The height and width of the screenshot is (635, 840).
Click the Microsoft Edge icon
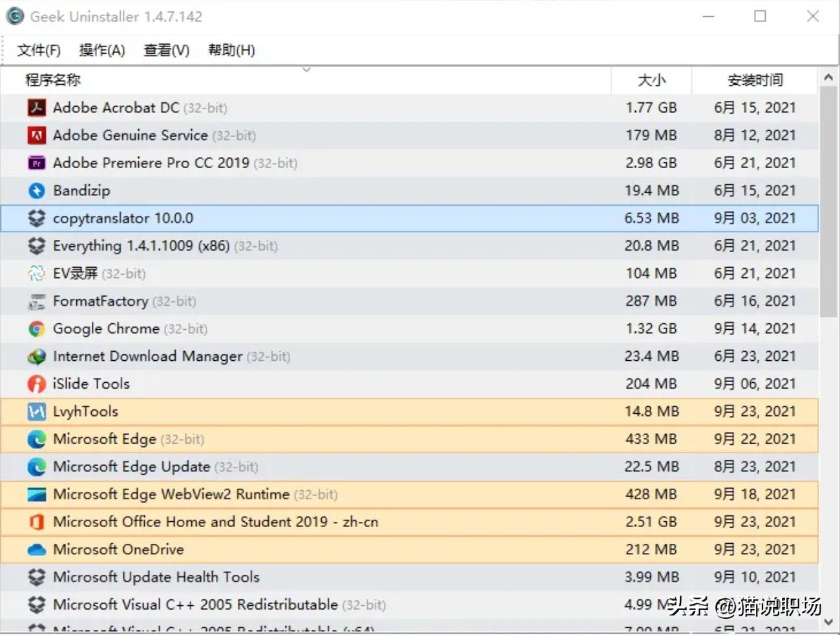(37, 438)
